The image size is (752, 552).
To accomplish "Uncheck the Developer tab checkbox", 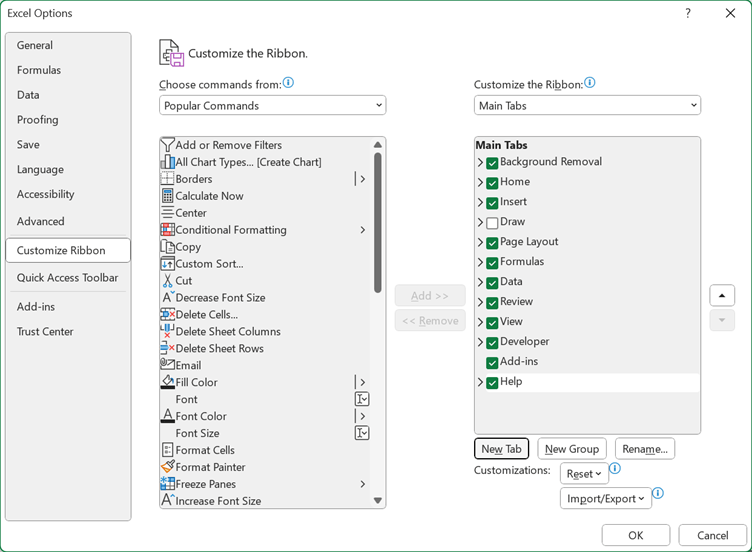I will coord(492,342).
